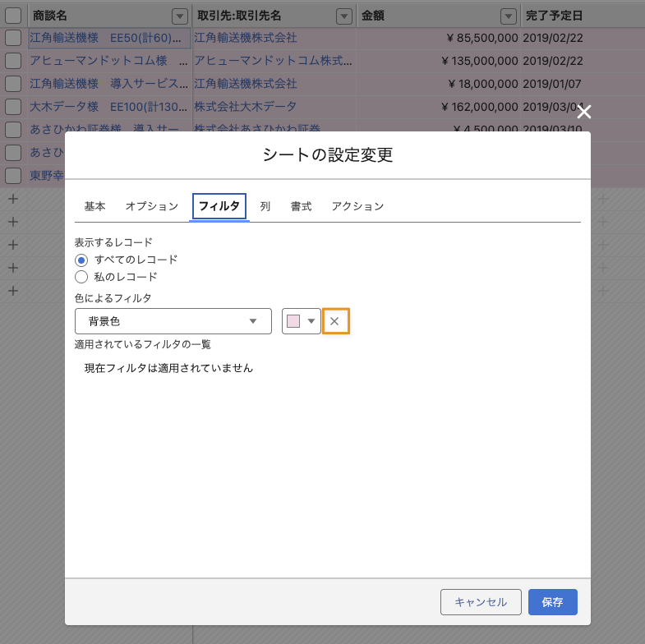This screenshot has width=645, height=644.
Task: Toggle the select-all checkbox in header
Action: pos(12,16)
